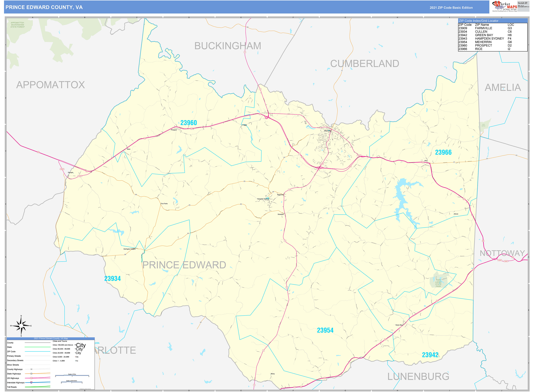The image size is (534, 392).
Task: Click the mapsales@MarketMAPS.com email link
Action: (x=523, y=7)
